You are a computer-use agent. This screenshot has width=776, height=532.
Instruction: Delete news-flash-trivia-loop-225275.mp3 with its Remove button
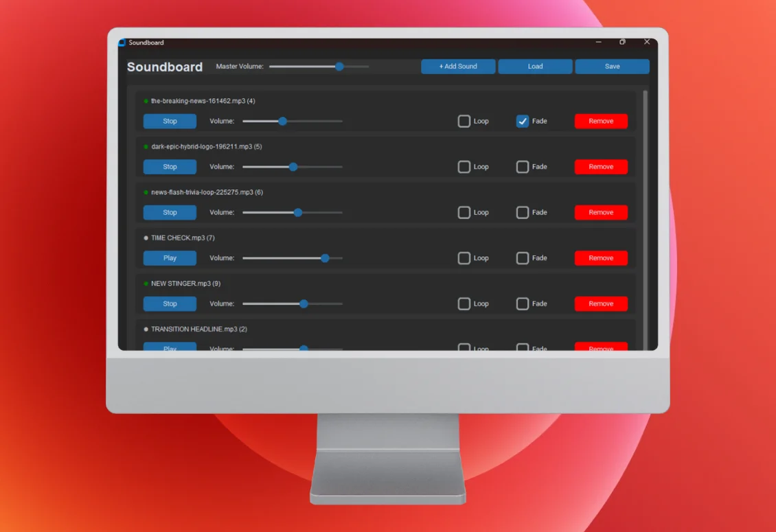[x=601, y=212]
